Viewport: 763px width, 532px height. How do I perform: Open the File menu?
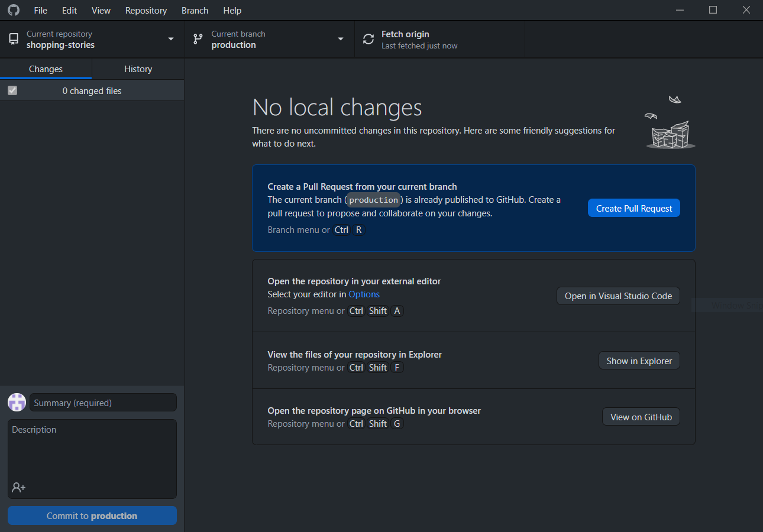pyautogui.click(x=41, y=11)
